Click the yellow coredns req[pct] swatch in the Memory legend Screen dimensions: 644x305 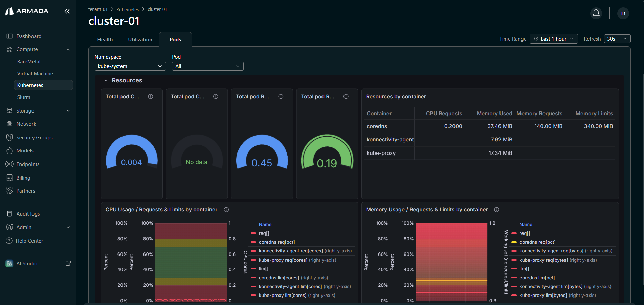(x=514, y=242)
